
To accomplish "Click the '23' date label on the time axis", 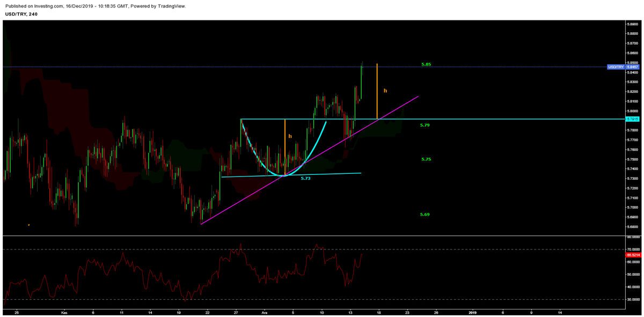I will coord(408,312).
